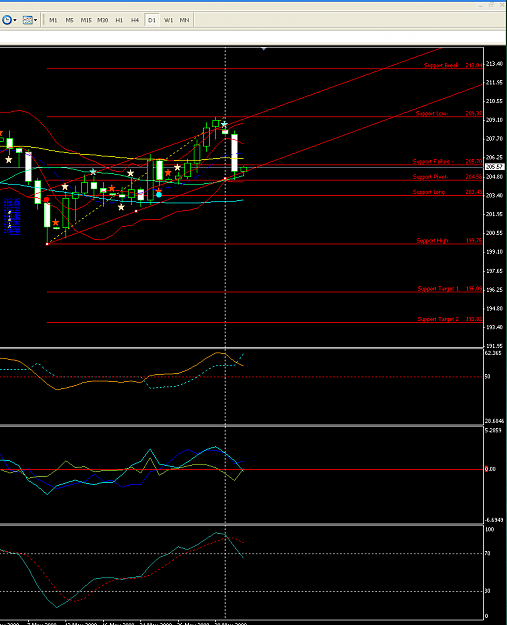Select the "Support Pivot" level label

click(x=430, y=177)
